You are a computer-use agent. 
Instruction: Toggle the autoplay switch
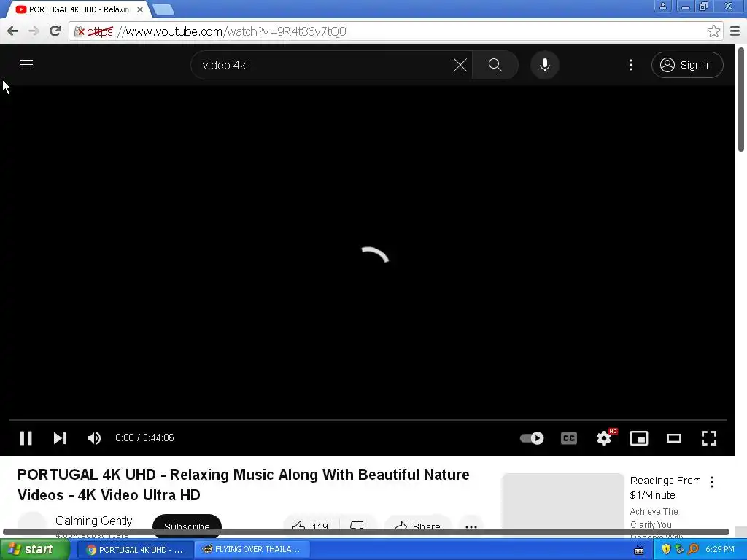(x=532, y=438)
